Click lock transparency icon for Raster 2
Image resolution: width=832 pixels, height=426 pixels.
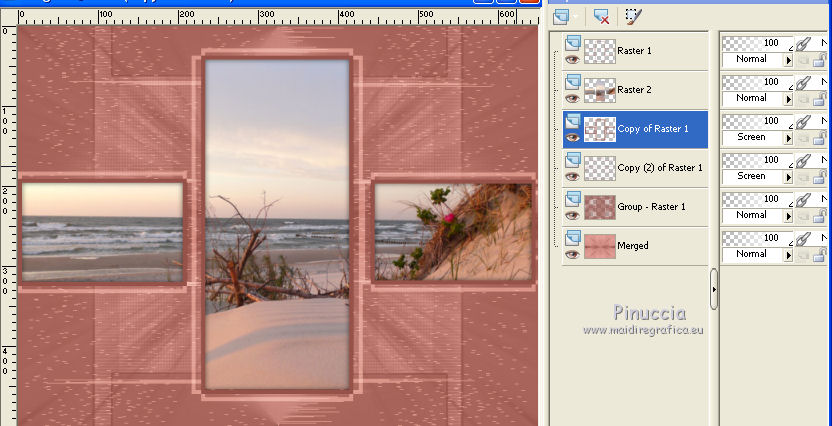coord(820,99)
